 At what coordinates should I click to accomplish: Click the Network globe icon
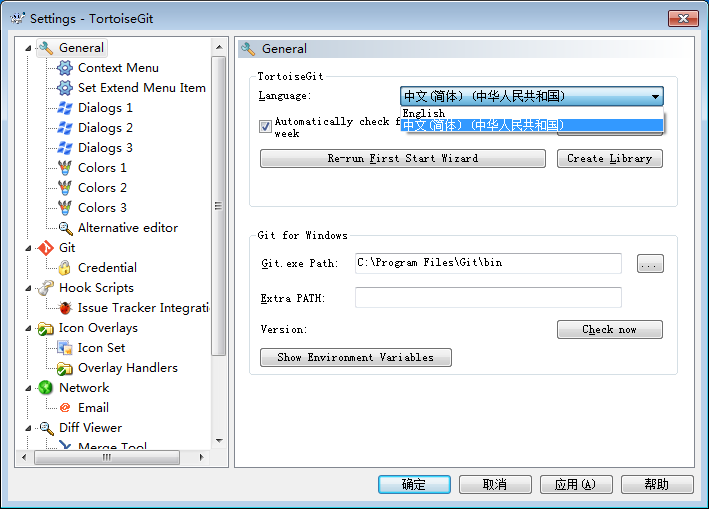pyautogui.click(x=46, y=388)
